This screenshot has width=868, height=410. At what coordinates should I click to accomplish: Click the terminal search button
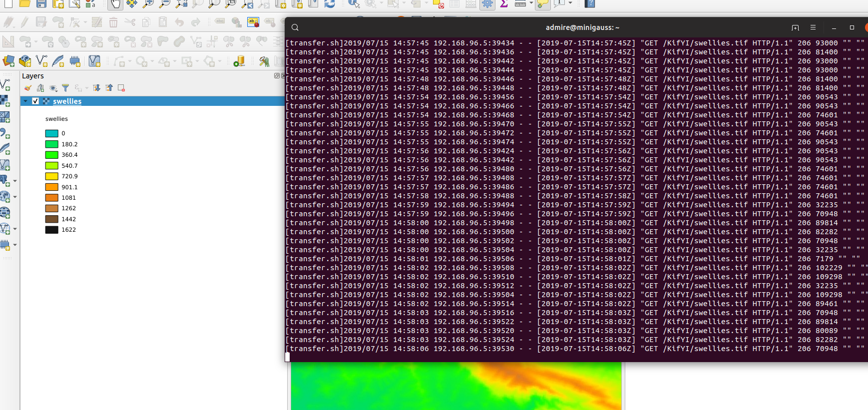(x=295, y=27)
